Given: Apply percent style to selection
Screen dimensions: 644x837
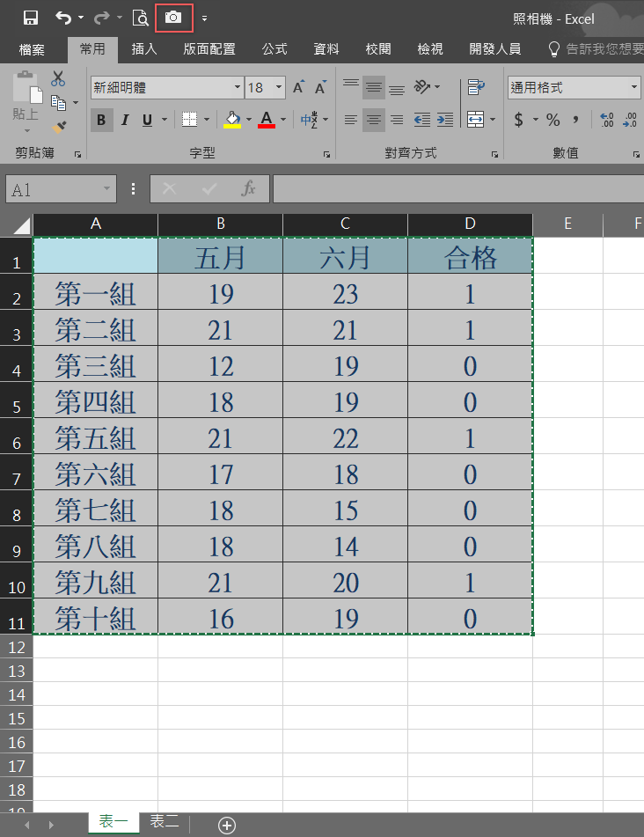Looking at the screenshot, I should (x=553, y=120).
